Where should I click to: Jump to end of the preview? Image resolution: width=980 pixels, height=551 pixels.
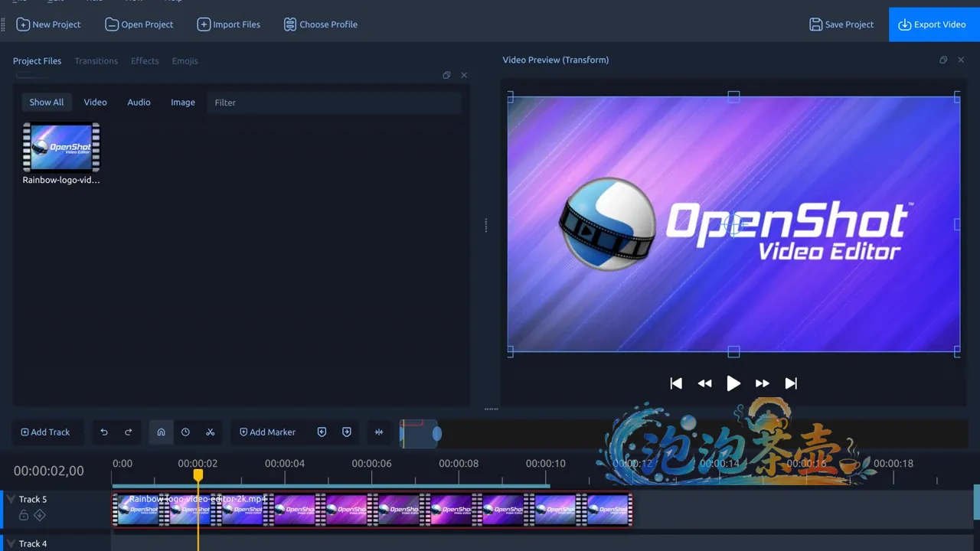click(x=791, y=383)
